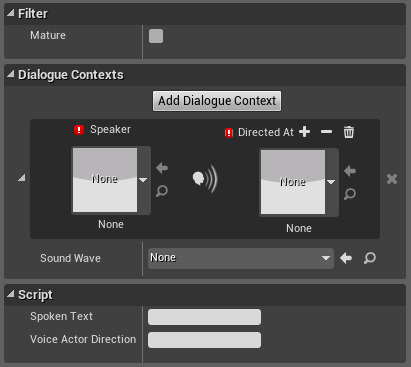This screenshot has height=367, width=411.
Task: Use selected asset for Speaker arrow icon
Action: coord(162,168)
